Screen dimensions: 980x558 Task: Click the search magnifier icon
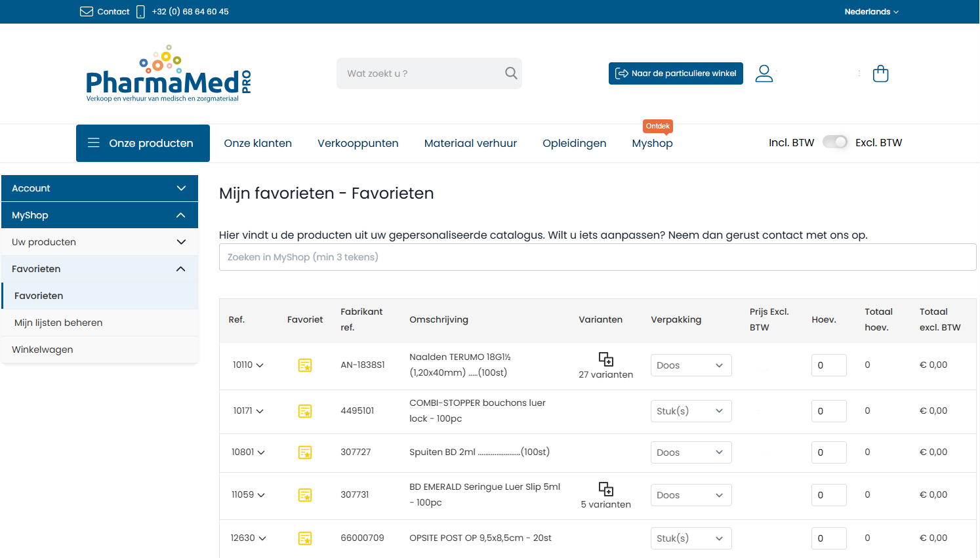(511, 73)
